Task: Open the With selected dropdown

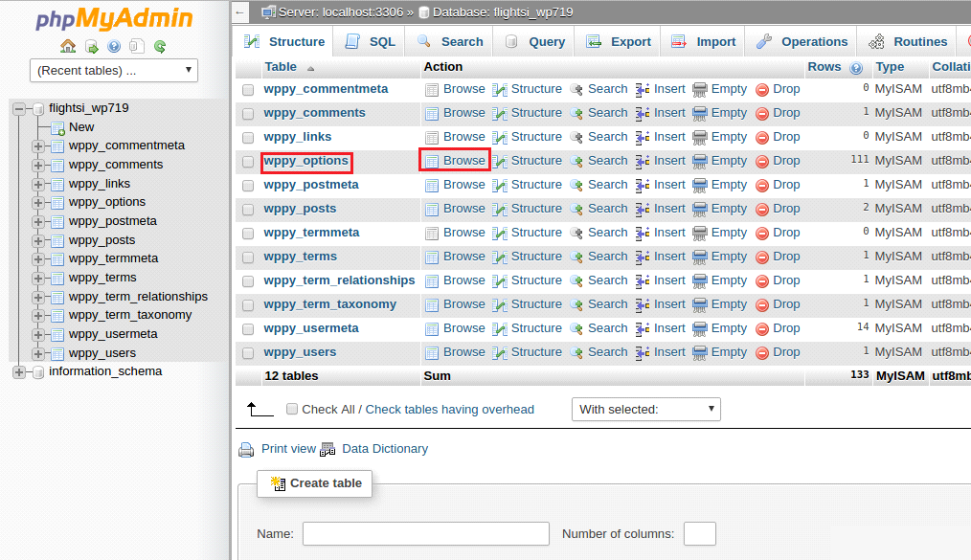Action: [x=646, y=410]
